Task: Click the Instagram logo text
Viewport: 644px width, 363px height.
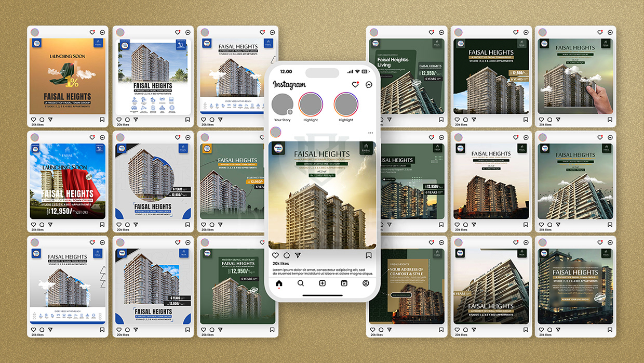Action: 289,84
